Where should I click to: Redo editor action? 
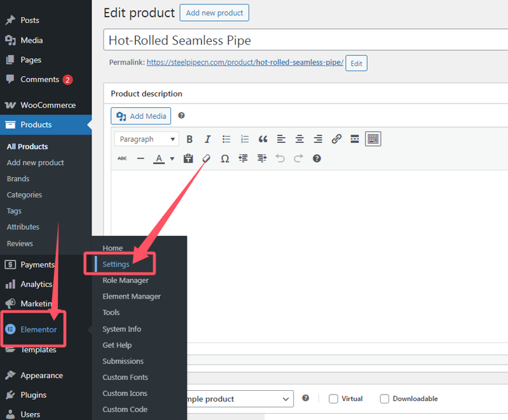298,158
